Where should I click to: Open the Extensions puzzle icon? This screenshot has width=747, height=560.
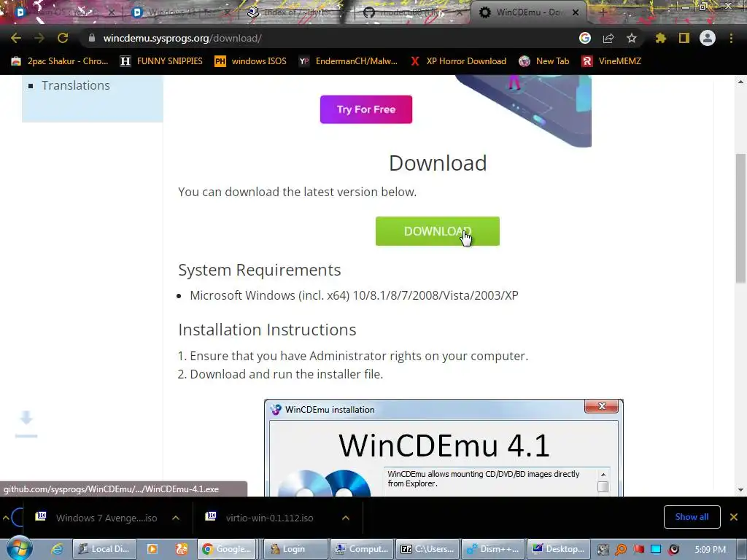pyautogui.click(x=661, y=38)
